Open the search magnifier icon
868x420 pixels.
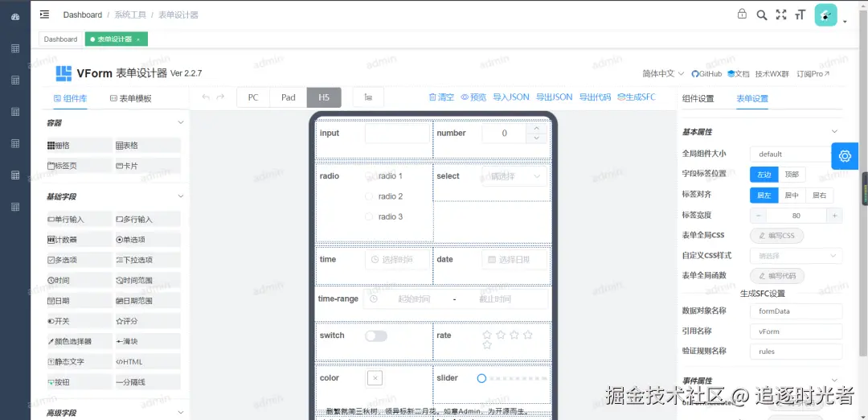(x=762, y=15)
